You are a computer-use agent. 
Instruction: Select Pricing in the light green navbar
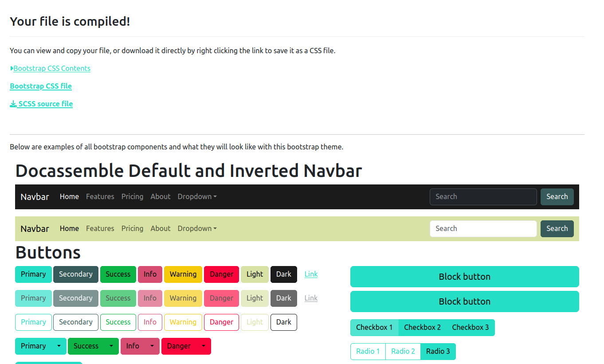132,228
